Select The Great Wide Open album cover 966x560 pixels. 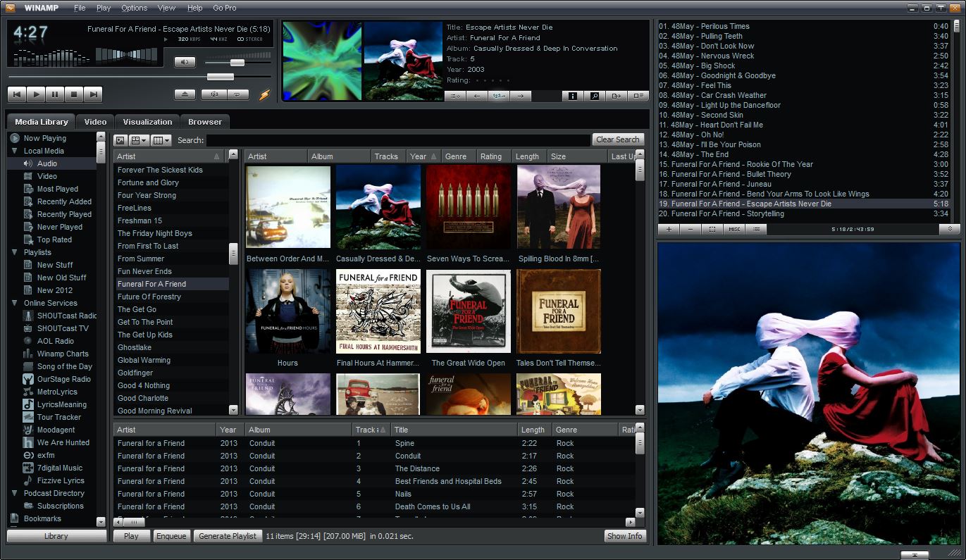click(x=469, y=311)
